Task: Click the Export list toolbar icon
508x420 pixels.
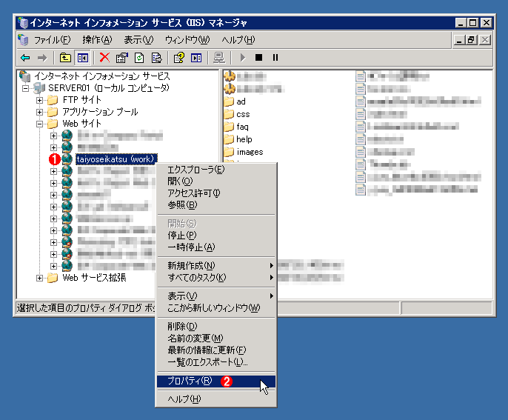Action: coord(157,58)
